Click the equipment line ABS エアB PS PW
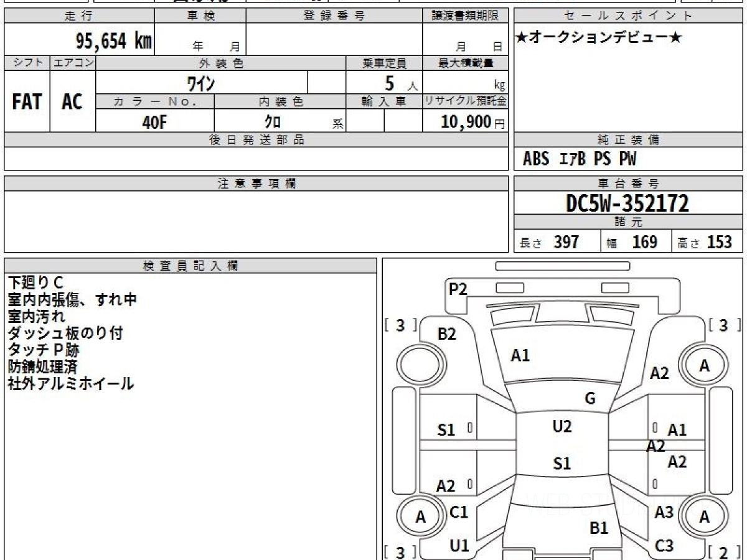747x560 pixels. 580,159
